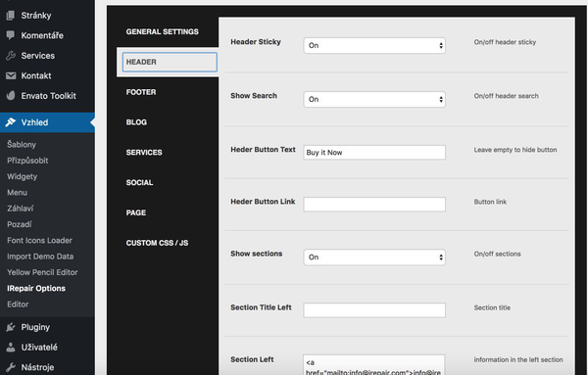Click the Vzhled paintbrush icon
The image size is (588, 375).
11,122
